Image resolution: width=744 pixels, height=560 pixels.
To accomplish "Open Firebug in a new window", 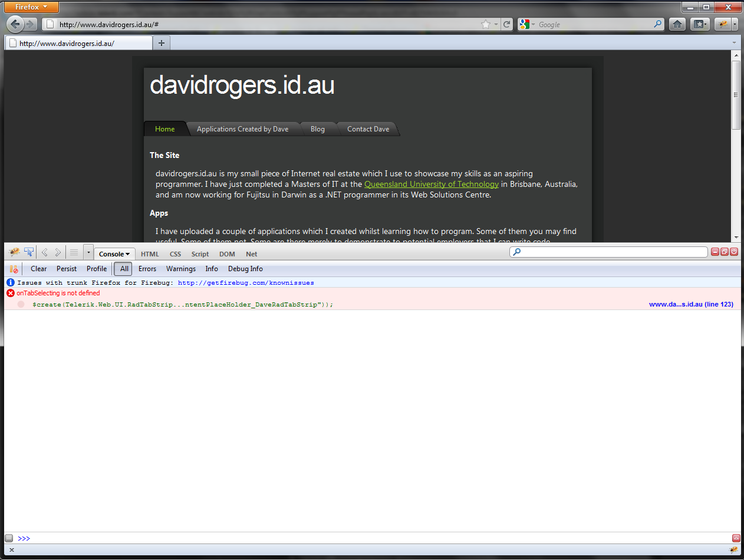I will pos(725,252).
